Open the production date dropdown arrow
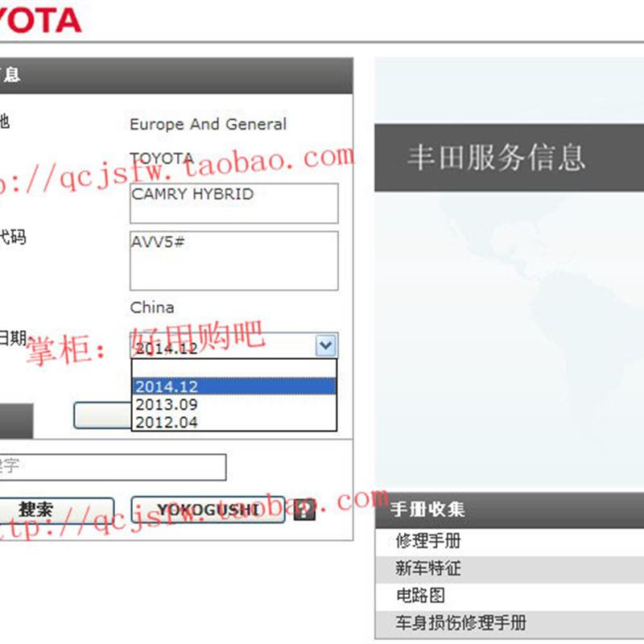The height and width of the screenshot is (644, 644). [326, 345]
